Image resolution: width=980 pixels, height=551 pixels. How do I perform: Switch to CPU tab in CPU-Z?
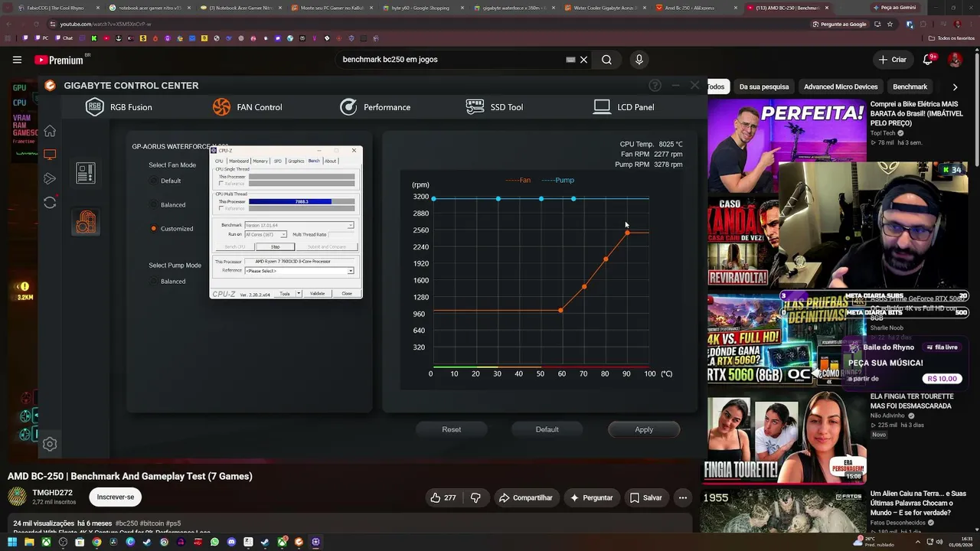(x=219, y=161)
